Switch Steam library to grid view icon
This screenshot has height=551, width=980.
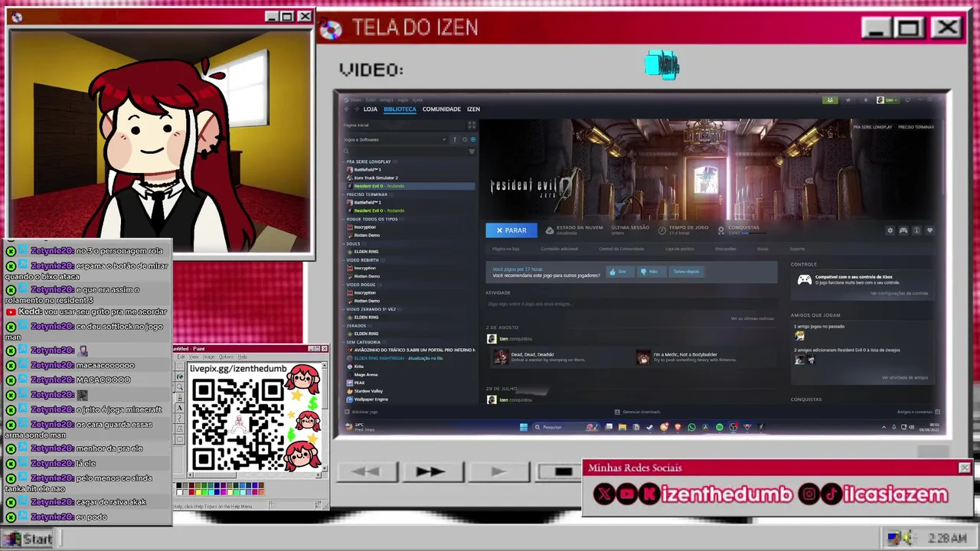click(472, 125)
